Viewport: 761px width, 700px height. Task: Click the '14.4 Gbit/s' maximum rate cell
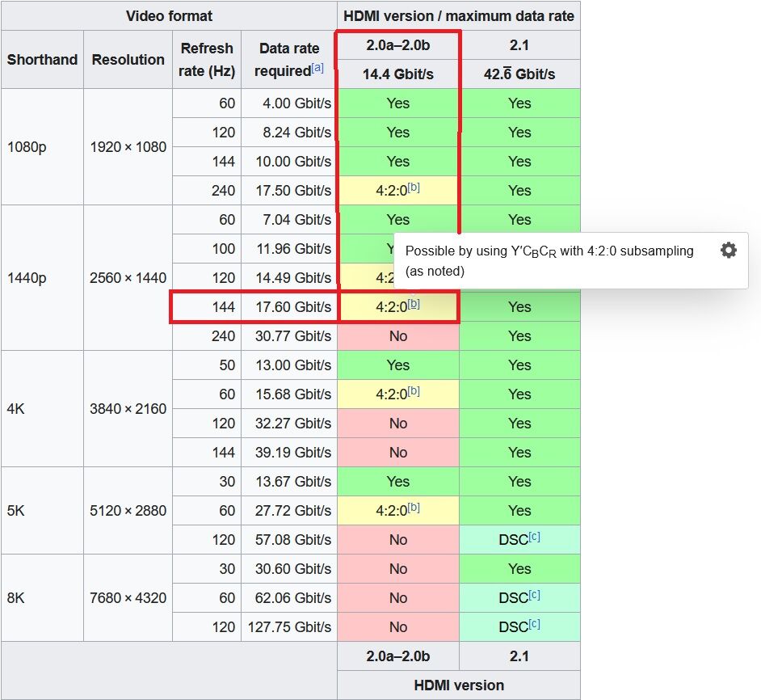pos(398,74)
